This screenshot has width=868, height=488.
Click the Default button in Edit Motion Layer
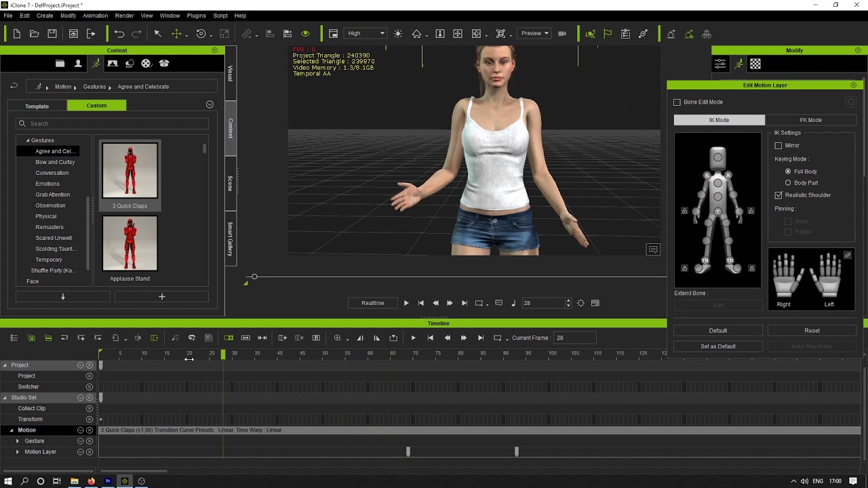pos(718,331)
